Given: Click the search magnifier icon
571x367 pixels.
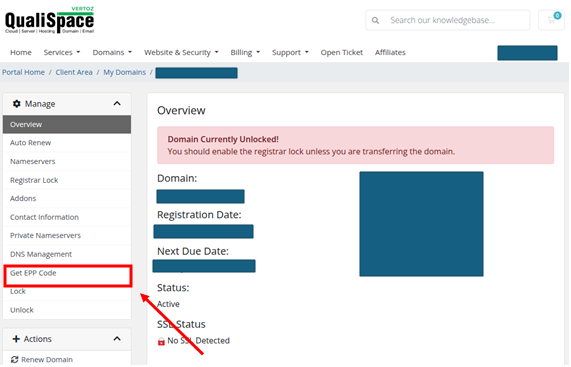Looking at the screenshot, I should pos(375,20).
